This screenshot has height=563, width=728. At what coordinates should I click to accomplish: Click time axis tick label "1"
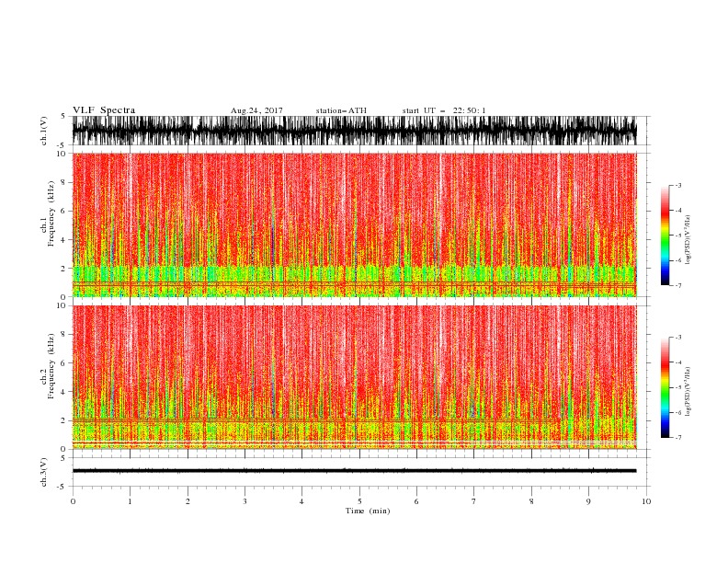click(x=130, y=501)
